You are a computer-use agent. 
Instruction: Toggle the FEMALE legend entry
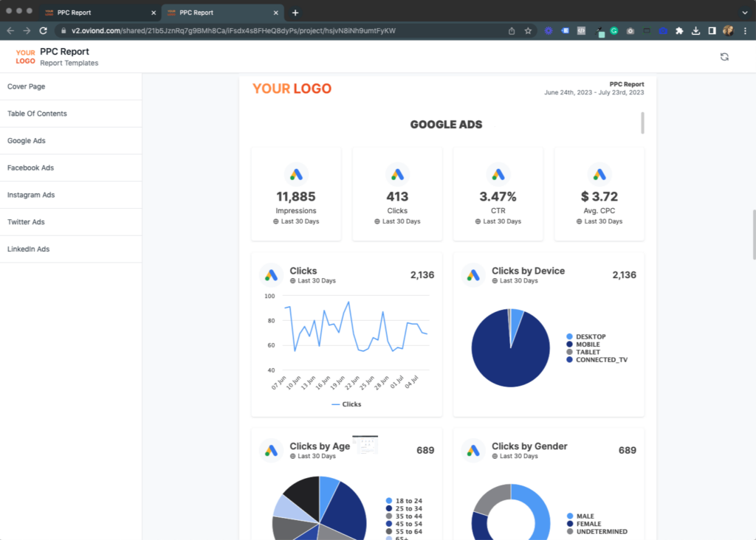pos(584,524)
